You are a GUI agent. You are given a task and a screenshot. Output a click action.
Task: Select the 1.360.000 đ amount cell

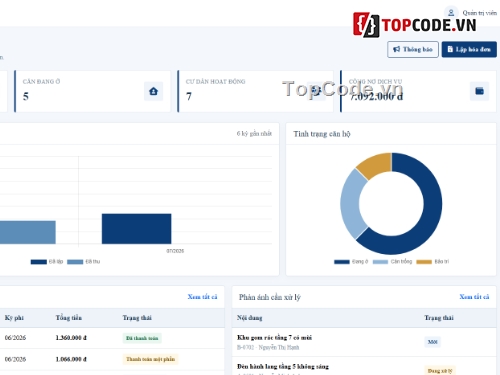pyautogui.click(x=71, y=338)
